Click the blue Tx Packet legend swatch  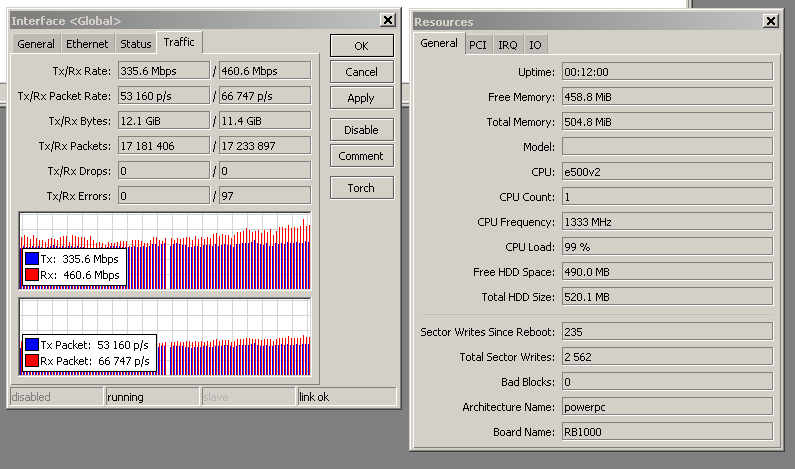pos(32,345)
